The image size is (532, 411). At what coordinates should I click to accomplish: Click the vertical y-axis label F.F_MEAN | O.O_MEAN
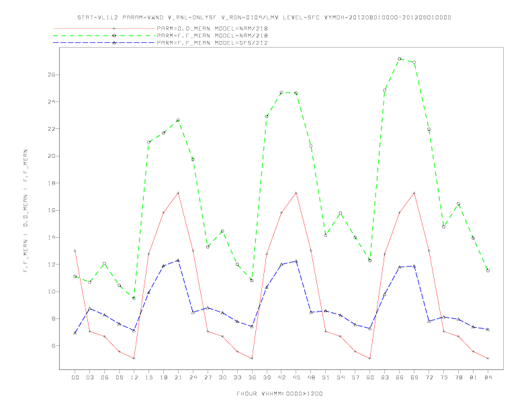pyautogui.click(x=26, y=211)
